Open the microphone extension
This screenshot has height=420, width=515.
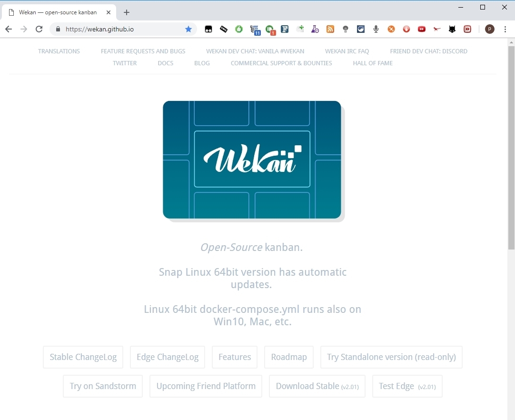[x=376, y=29]
